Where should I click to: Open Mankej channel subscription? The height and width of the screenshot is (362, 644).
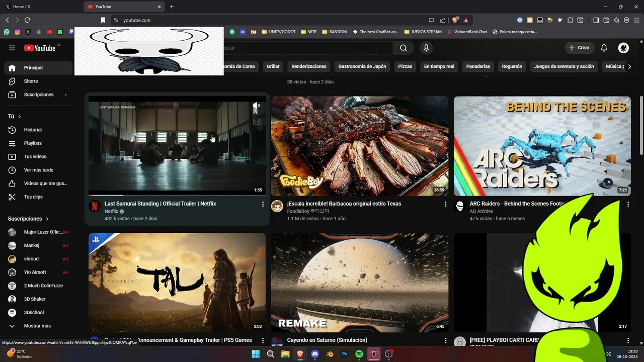[x=38, y=245]
